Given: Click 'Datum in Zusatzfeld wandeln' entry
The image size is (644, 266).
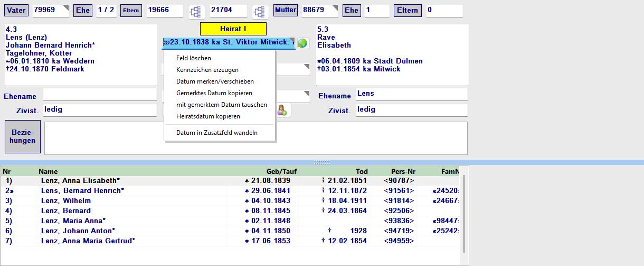Looking at the screenshot, I should 216,133.
